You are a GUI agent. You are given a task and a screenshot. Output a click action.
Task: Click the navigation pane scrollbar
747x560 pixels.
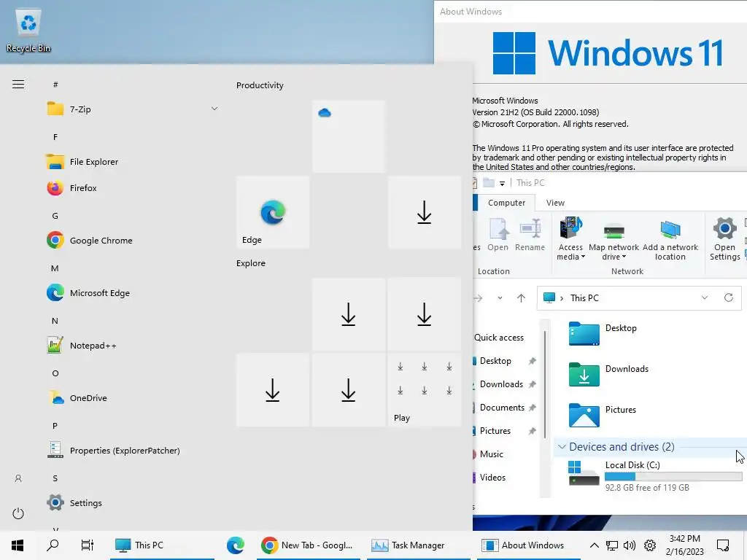point(544,384)
